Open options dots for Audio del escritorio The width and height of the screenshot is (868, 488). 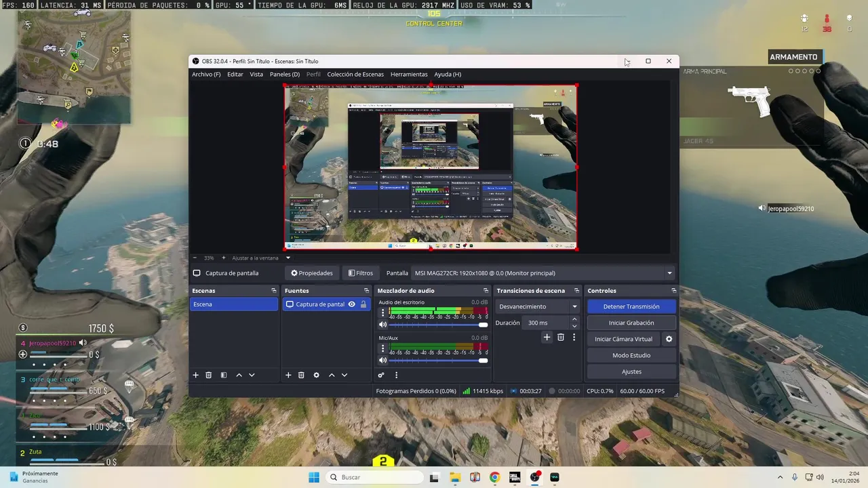(382, 312)
